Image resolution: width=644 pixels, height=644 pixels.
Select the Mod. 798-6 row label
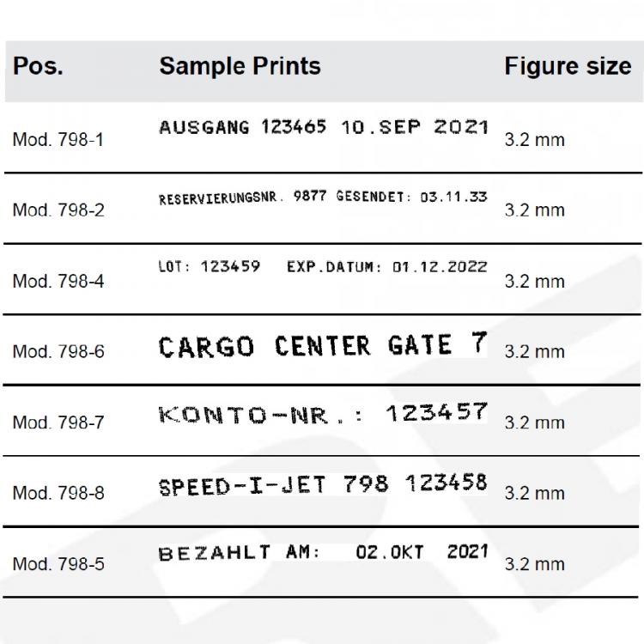58,351
